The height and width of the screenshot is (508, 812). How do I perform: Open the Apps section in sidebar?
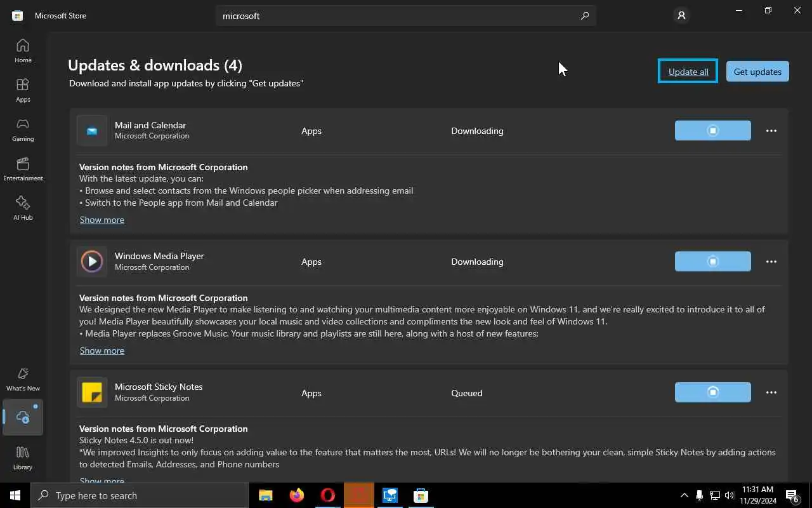pos(23,90)
